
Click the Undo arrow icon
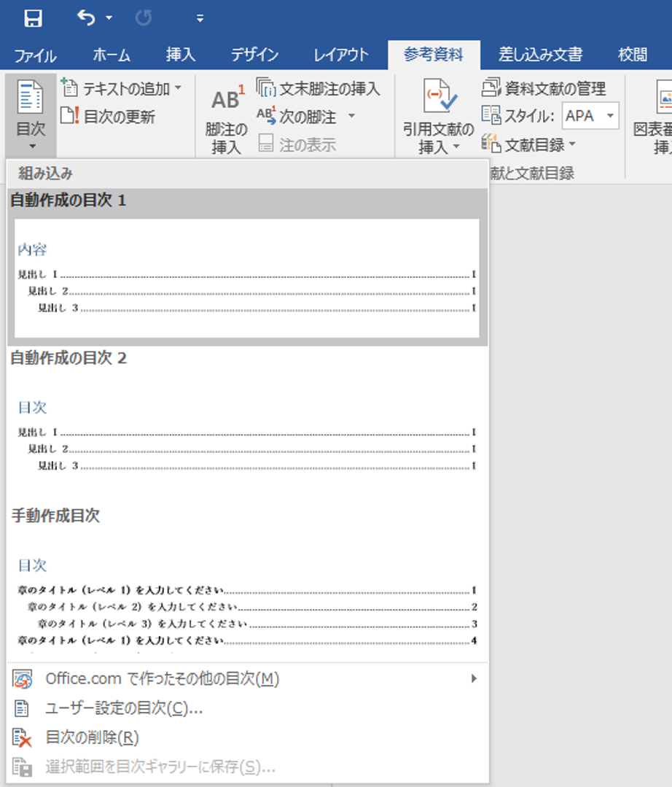click(86, 18)
